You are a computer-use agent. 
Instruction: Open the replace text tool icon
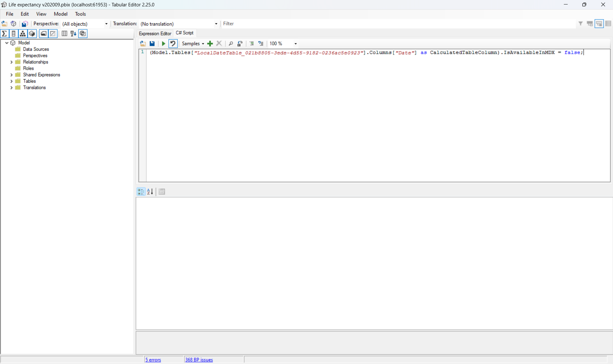coord(240,43)
